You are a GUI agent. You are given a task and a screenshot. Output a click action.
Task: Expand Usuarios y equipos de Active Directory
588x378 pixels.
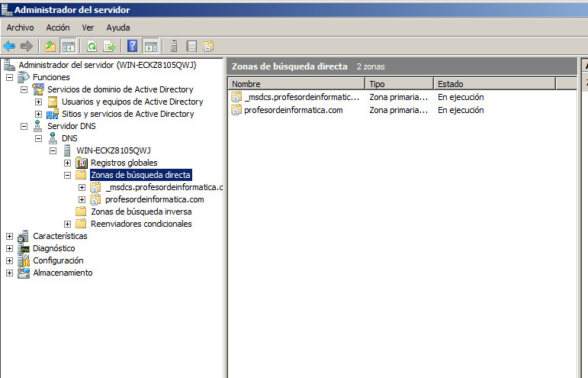tap(39, 102)
